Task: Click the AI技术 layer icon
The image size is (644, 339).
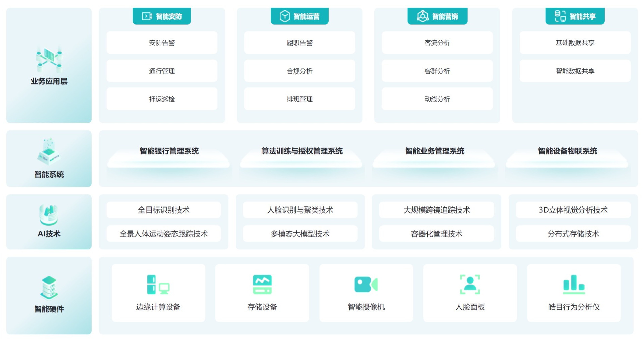Action: coord(49,215)
